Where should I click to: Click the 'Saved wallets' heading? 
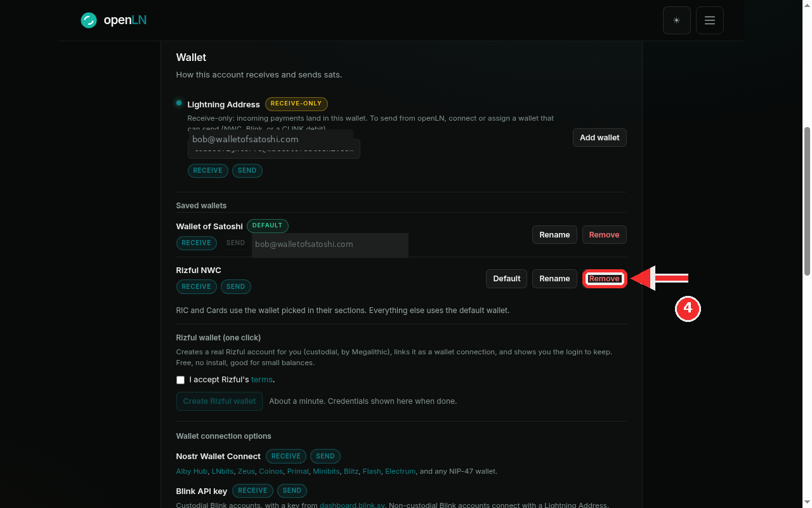click(x=201, y=206)
